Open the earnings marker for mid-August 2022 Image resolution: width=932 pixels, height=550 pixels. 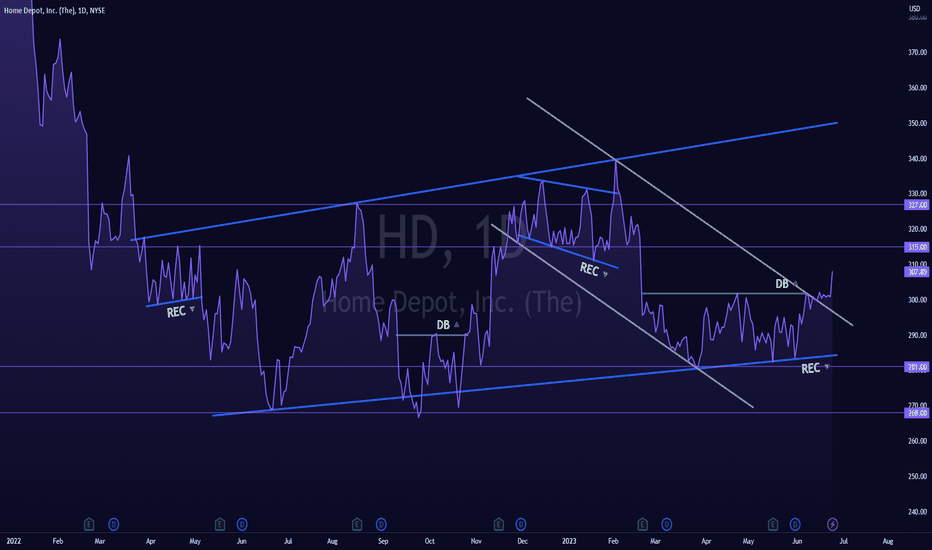point(357,524)
